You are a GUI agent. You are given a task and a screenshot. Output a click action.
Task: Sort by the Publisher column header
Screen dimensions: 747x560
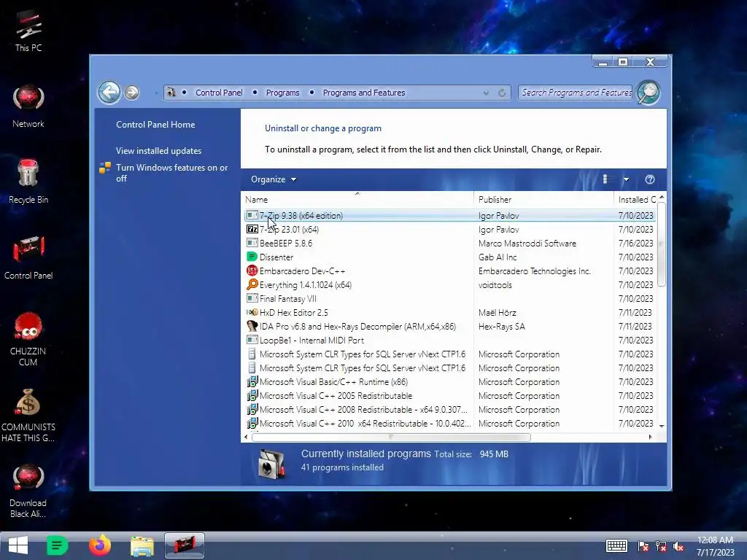[x=543, y=199]
